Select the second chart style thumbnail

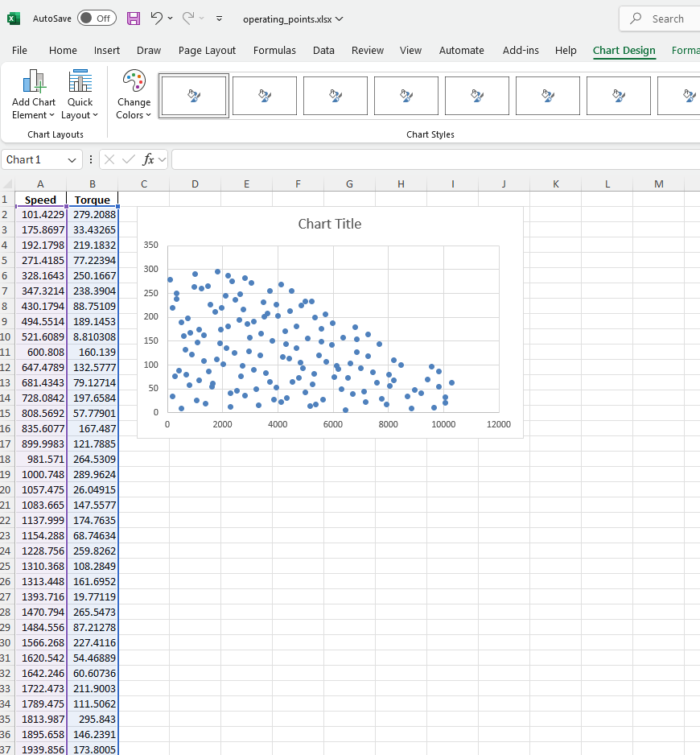pos(264,96)
